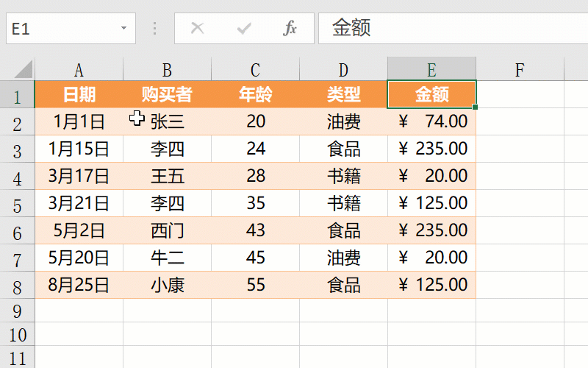Viewport: 588px width, 368px height.
Task: Select row 8 header
Action: point(17,285)
